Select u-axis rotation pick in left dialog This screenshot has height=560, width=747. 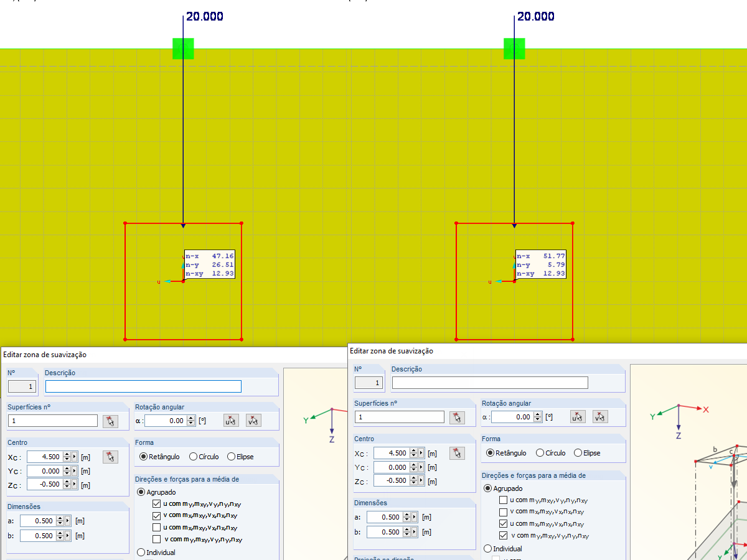click(x=231, y=421)
